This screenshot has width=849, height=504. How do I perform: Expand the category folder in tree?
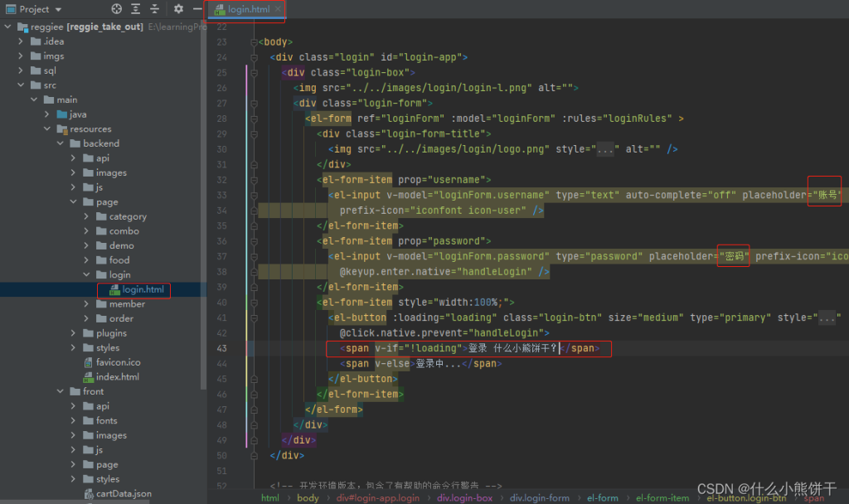click(88, 216)
